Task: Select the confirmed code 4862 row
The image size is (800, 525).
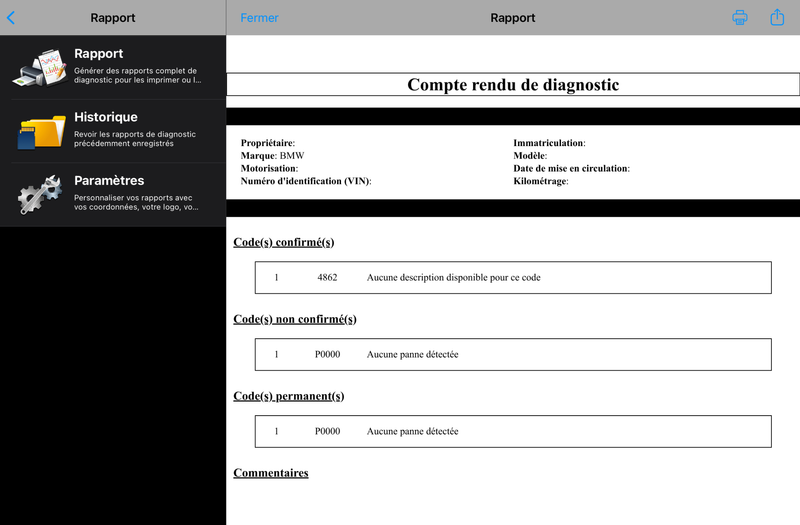Action: [x=513, y=278]
